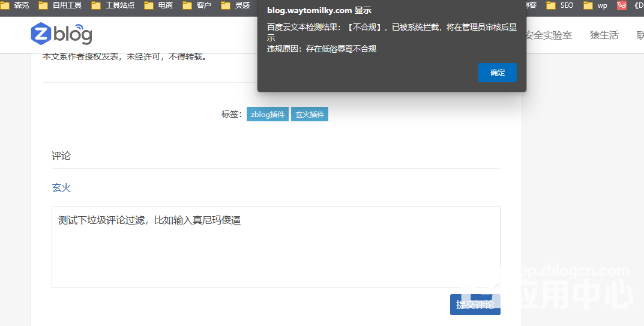Viewport: 644px width, 326px height.
Task: Open the 工具站点 bookmark folder
Action: 113,5
